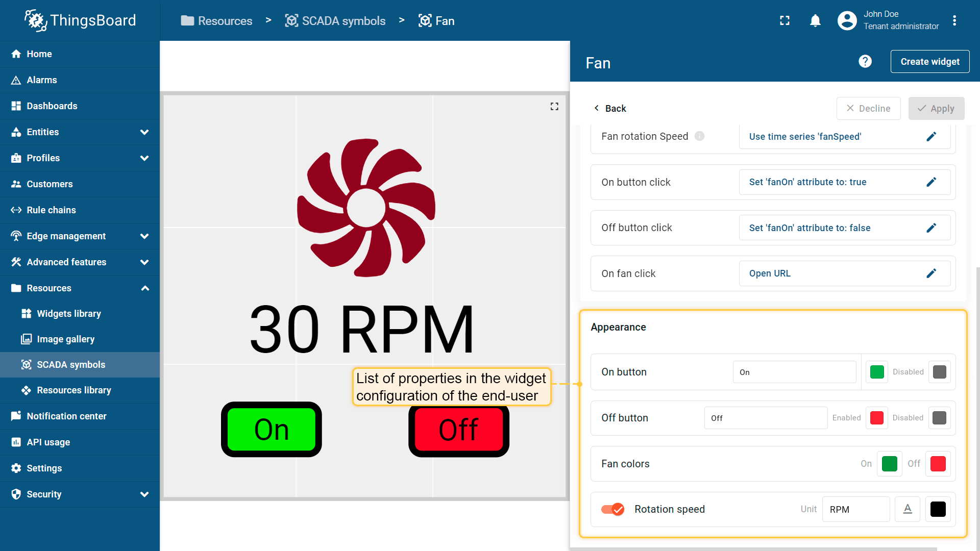980x551 pixels.
Task: Open the help question mark icon
Action: point(865,62)
